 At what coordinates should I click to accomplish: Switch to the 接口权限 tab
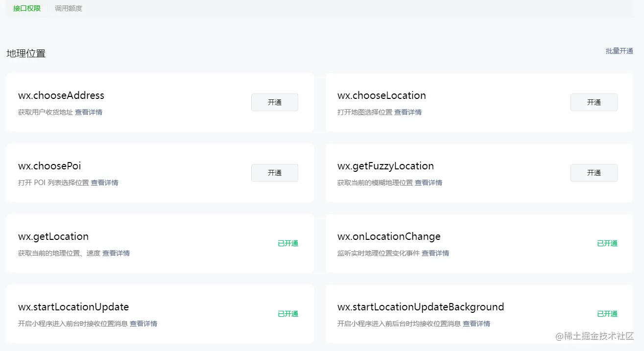[27, 8]
